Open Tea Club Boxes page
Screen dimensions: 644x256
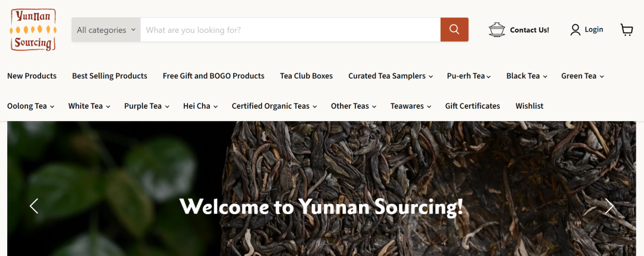pyautogui.click(x=306, y=76)
